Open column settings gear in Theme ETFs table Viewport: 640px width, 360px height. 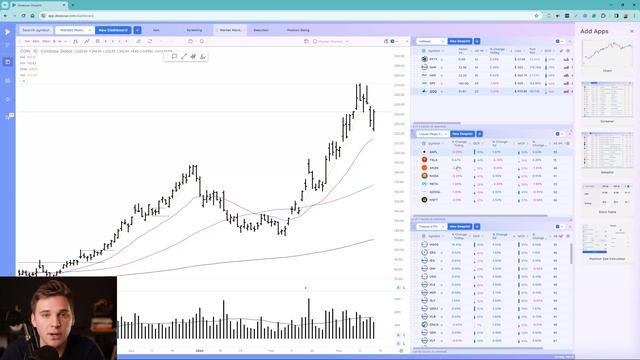pyautogui.click(x=568, y=236)
